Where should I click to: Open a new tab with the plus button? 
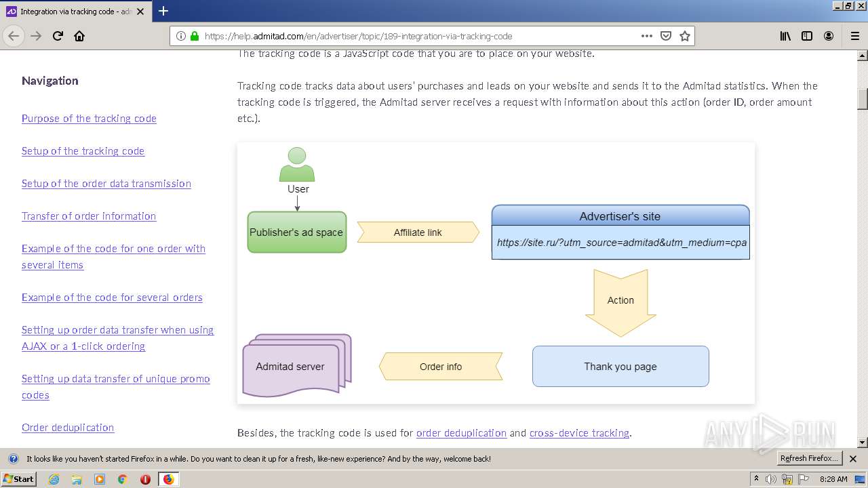tap(163, 11)
